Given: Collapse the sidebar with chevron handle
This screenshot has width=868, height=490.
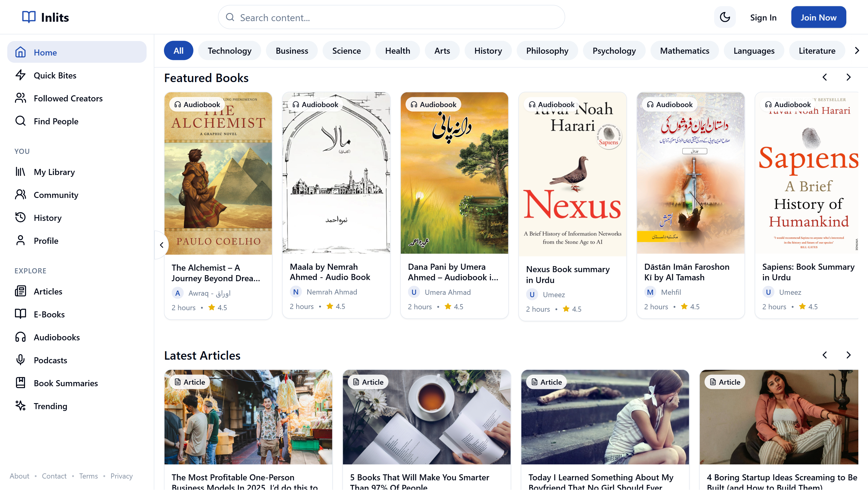Looking at the screenshot, I should pos(162,245).
